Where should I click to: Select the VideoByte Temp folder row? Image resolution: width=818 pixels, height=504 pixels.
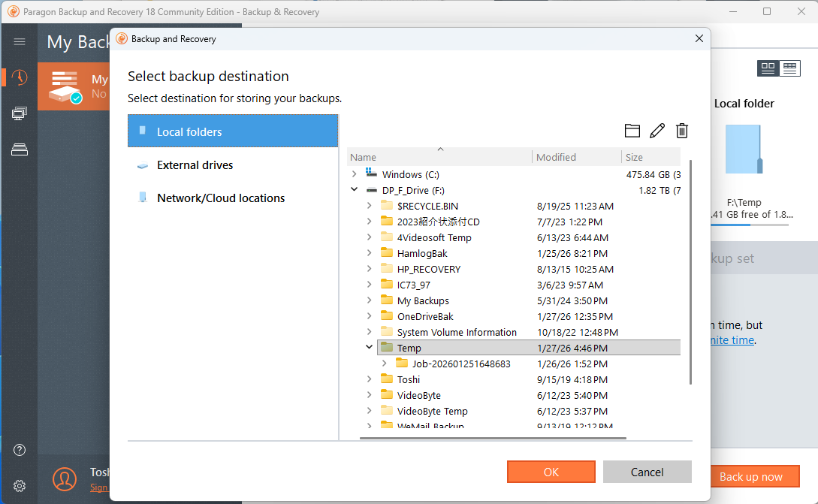tap(529, 411)
